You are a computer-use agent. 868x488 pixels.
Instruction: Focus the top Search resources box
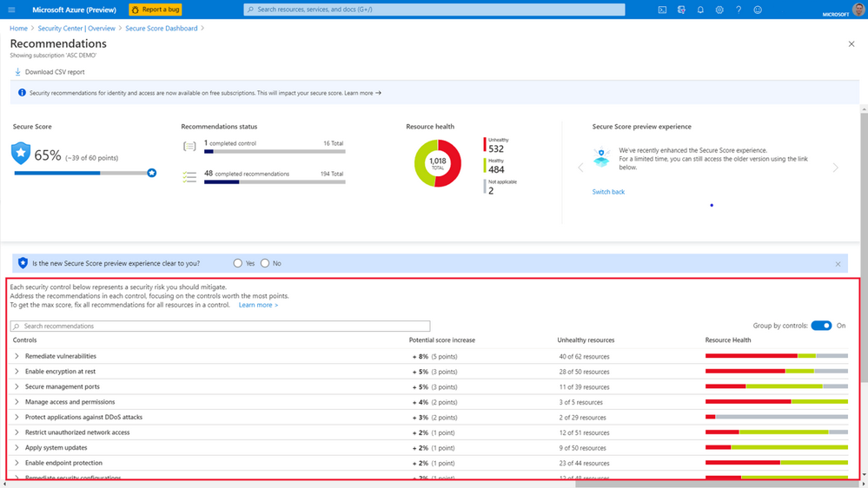pos(434,10)
